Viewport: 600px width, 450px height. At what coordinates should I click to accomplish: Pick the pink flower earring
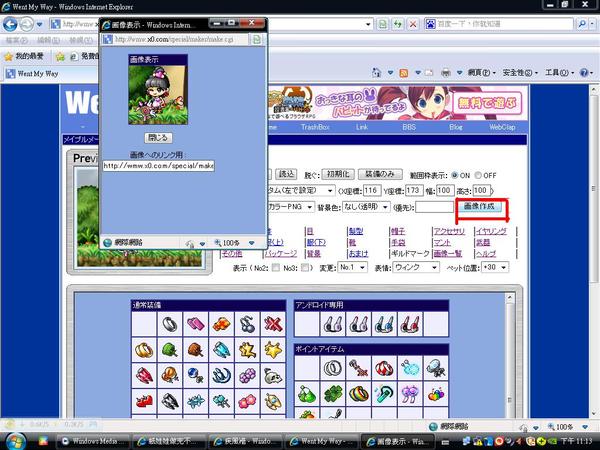coord(248,401)
